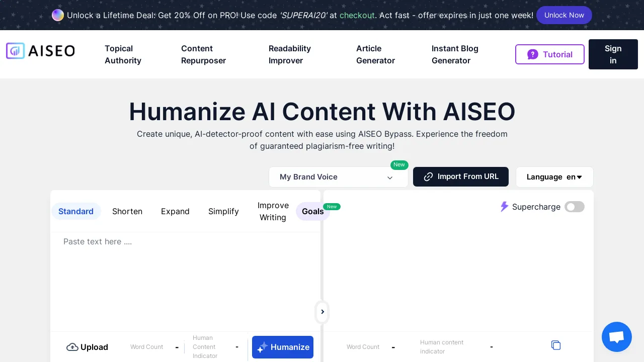644x362 pixels.
Task: Select the Goals tab
Action: pyautogui.click(x=313, y=211)
